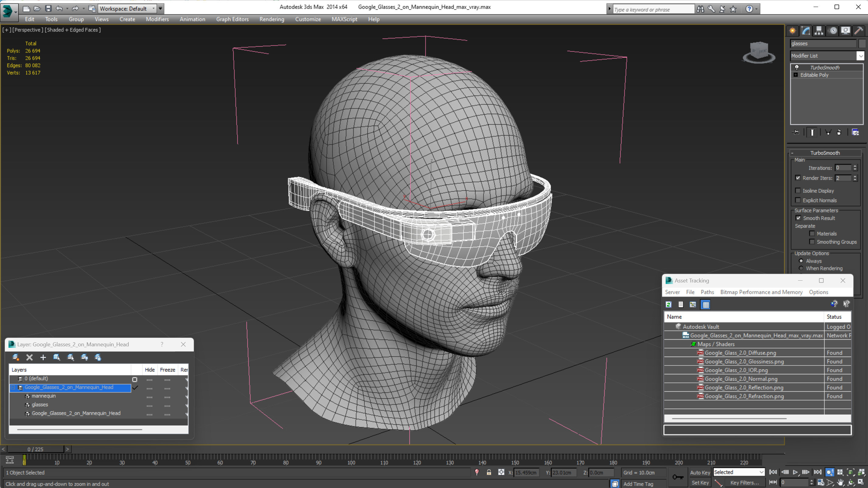Click the glasses object color swatch

click(x=862, y=43)
